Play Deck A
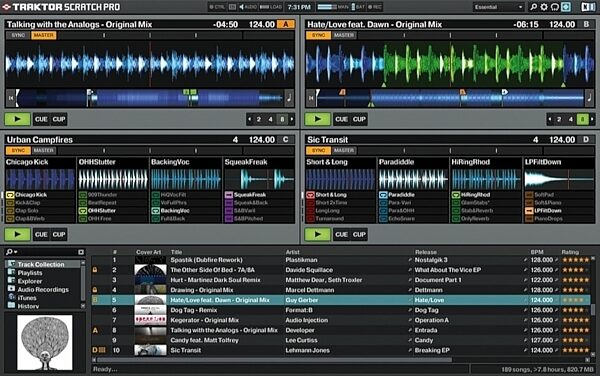This screenshot has width=600, height=376. click(x=17, y=119)
